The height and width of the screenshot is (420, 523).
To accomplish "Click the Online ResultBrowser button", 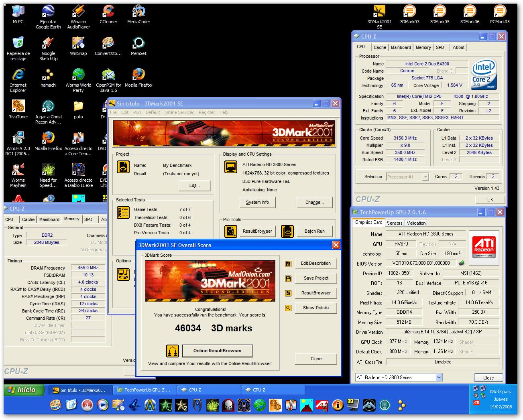I will pyautogui.click(x=218, y=351).
